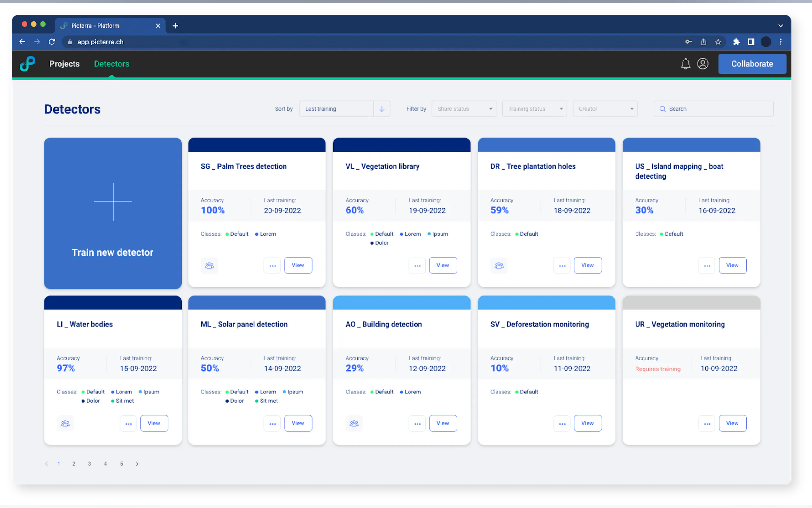Screen dimensions: 812x508
Task: Select the Detectors navigation tab
Action: click(x=112, y=64)
